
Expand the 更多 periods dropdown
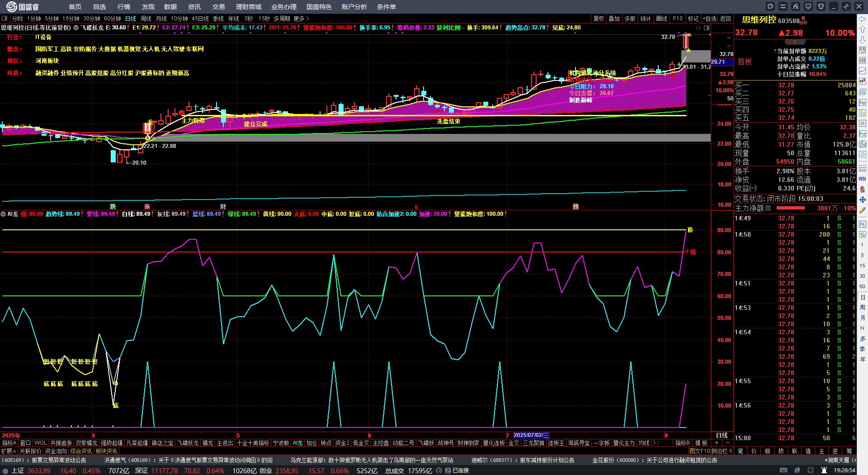click(301, 19)
